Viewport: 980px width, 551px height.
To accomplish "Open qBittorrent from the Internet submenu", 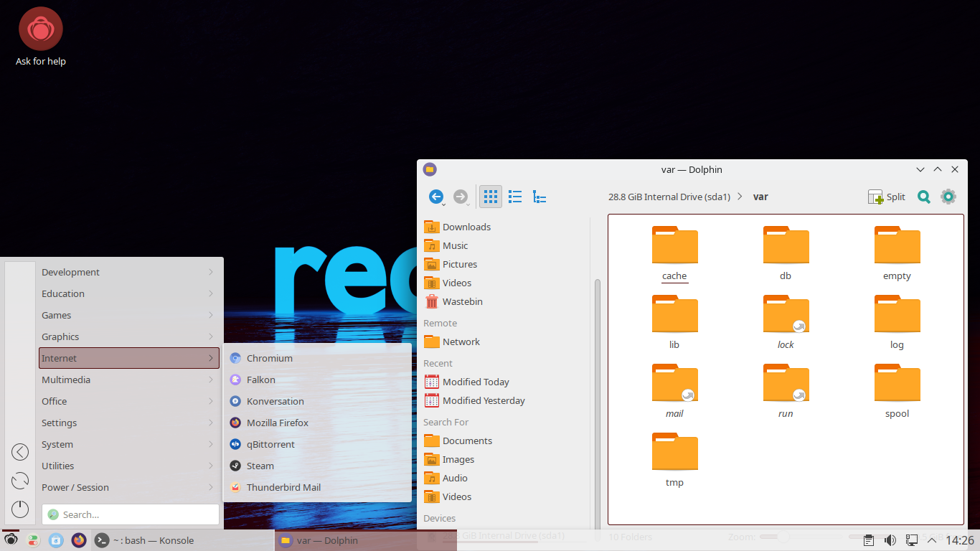I will [318, 444].
